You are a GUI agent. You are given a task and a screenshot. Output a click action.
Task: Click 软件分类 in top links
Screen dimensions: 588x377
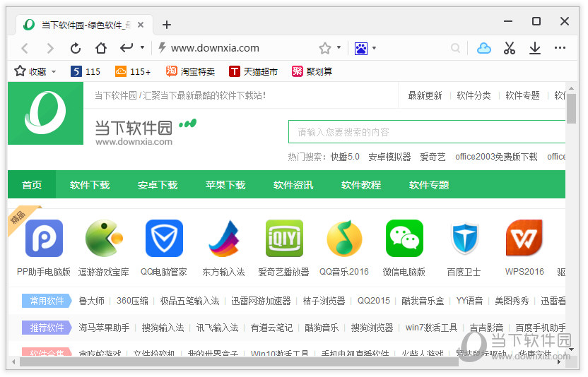[474, 95]
